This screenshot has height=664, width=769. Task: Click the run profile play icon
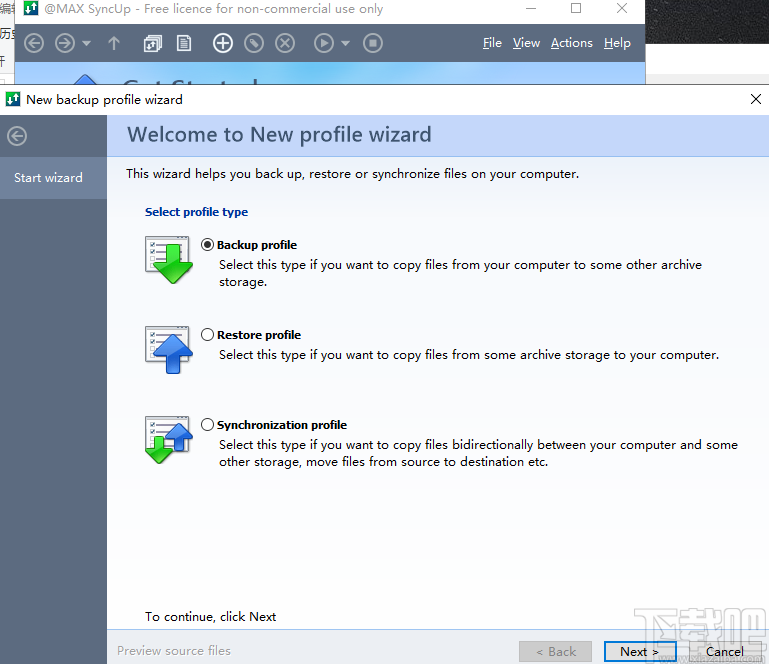click(324, 43)
